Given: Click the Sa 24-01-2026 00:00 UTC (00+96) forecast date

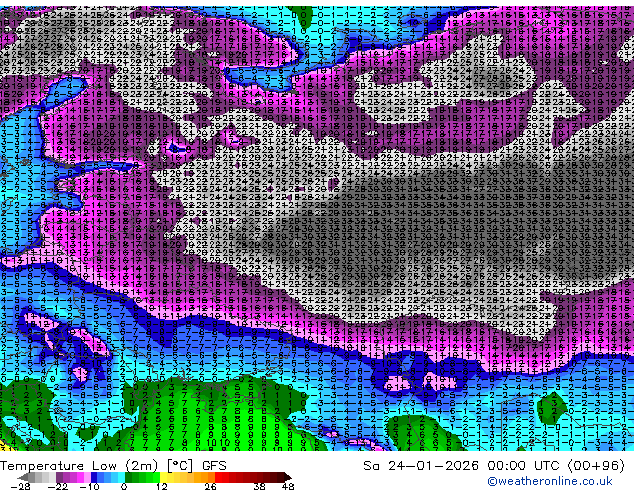Looking at the screenshot, I should 494,466.
